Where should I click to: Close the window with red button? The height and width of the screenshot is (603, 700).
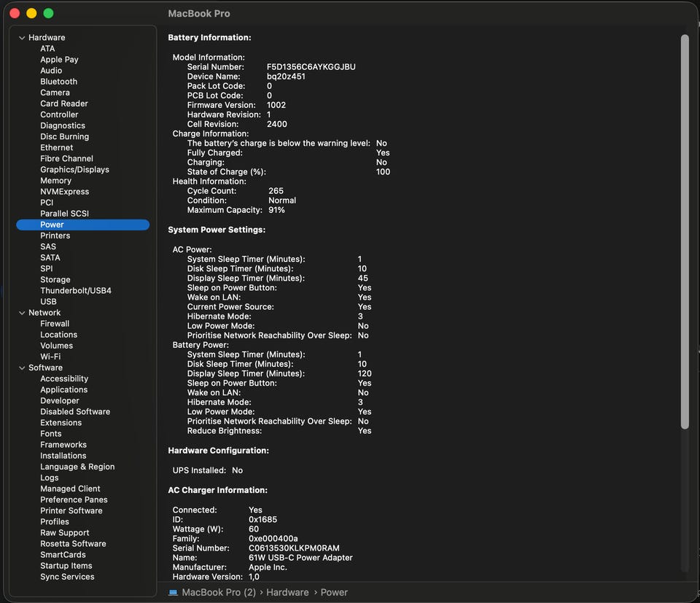[15, 13]
